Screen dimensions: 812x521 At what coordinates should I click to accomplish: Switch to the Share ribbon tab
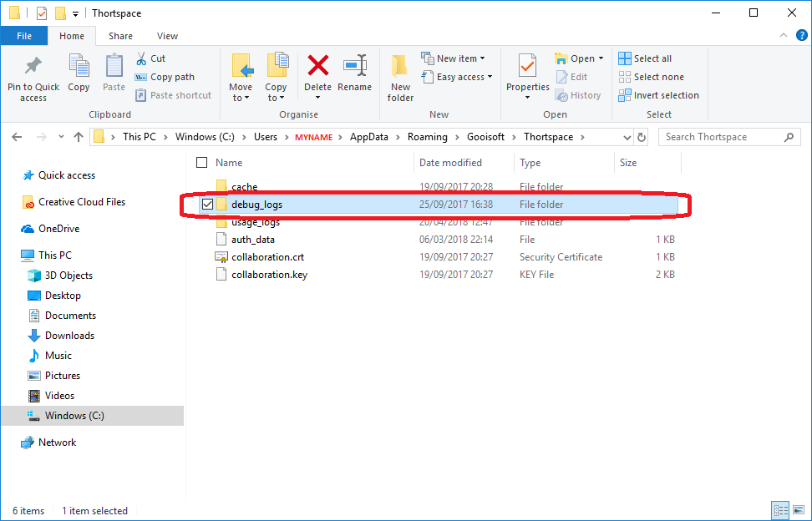120,36
